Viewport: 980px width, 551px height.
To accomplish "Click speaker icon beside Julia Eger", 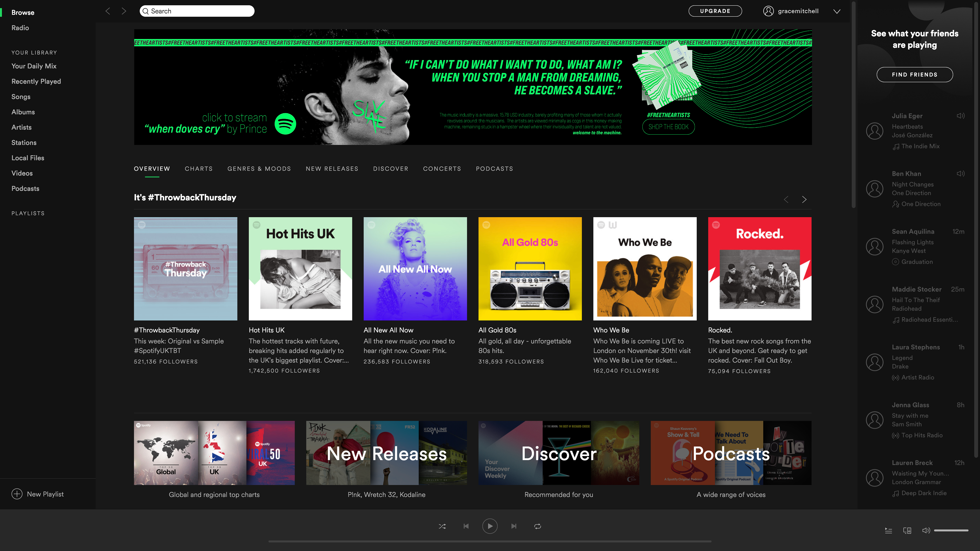I will pos(961,116).
